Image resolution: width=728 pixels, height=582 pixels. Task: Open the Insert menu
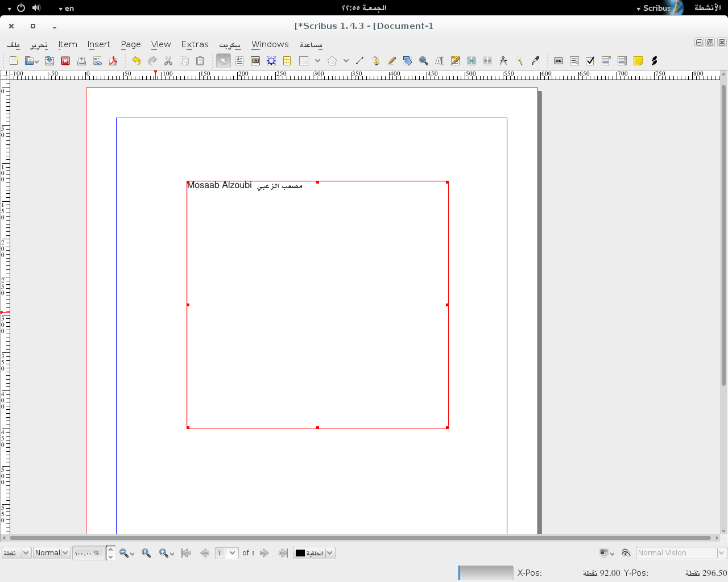(x=99, y=44)
